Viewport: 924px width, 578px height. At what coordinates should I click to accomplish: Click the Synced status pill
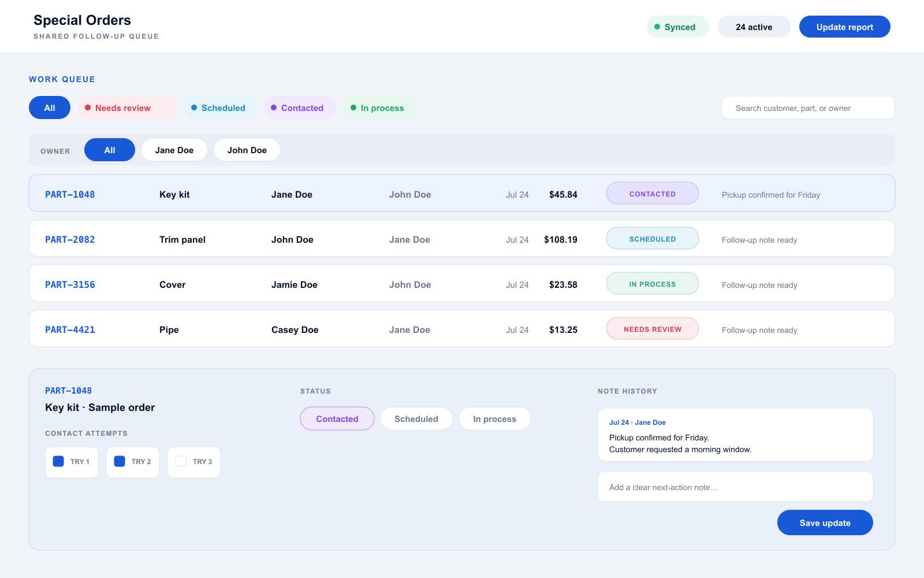(x=677, y=27)
